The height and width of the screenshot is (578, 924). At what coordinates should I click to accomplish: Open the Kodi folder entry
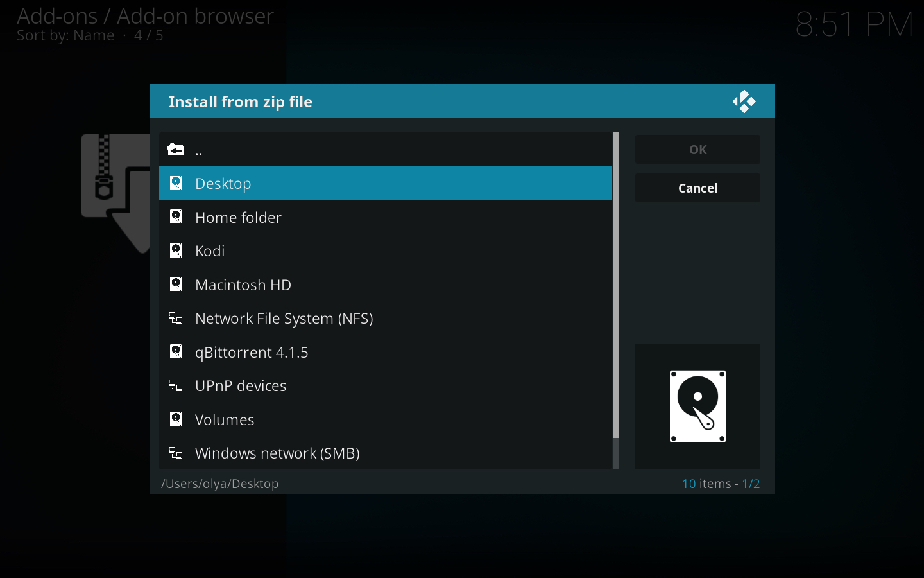point(210,251)
